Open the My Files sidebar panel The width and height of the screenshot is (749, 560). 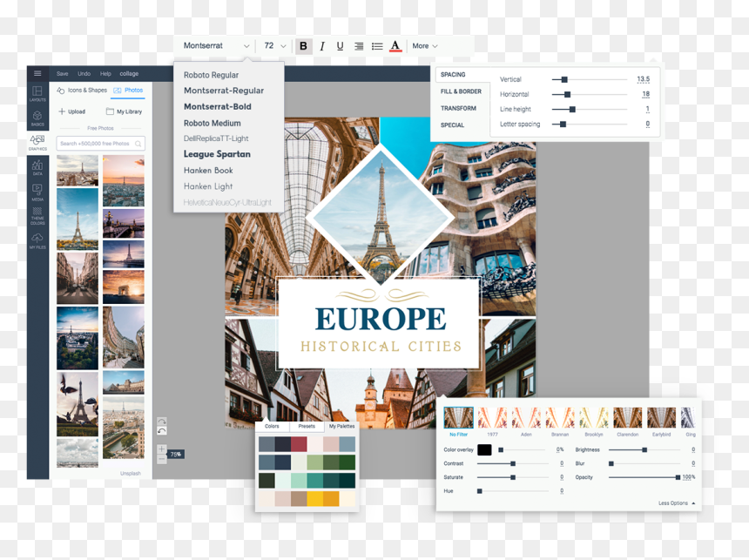coord(37,241)
